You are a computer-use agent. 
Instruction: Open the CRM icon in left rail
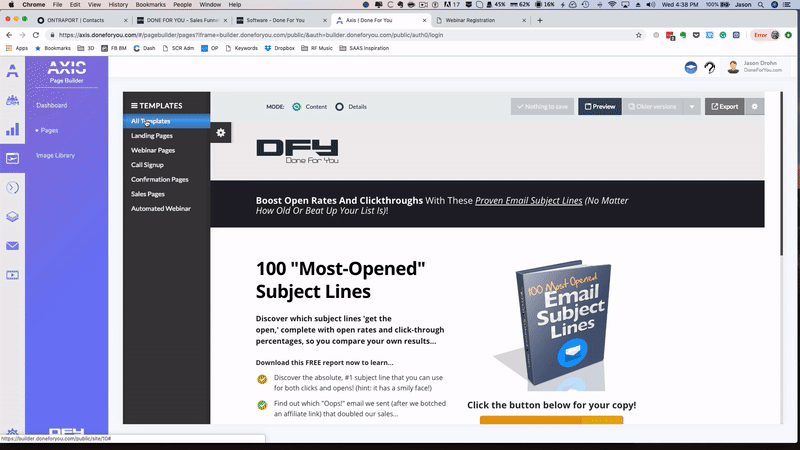point(12,100)
